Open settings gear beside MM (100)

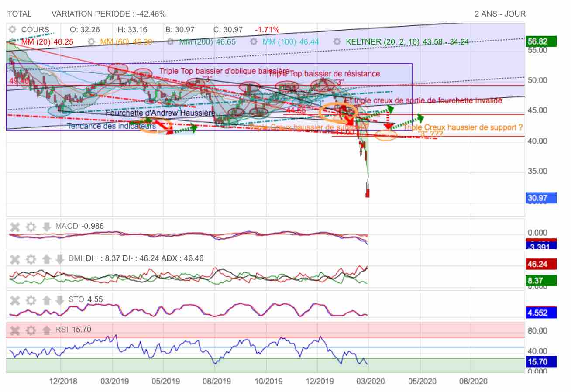(x=254, y=42)
